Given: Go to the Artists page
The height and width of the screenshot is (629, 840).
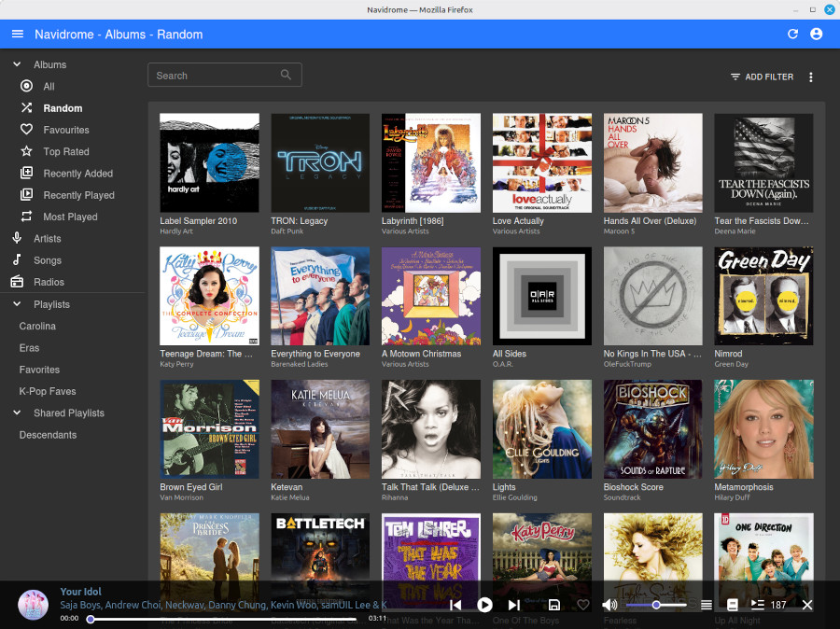Looking at the screenshot, I should coord(48,239).
